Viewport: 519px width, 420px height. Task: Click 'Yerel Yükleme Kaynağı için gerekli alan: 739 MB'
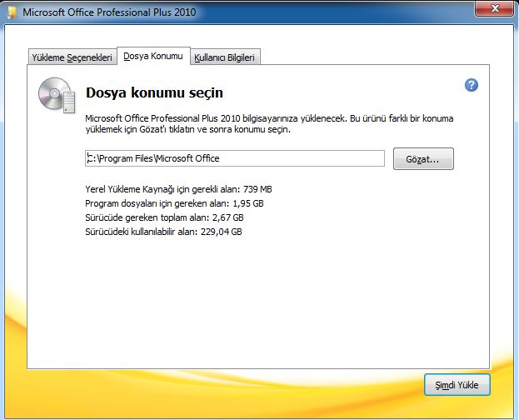(178, 189)
